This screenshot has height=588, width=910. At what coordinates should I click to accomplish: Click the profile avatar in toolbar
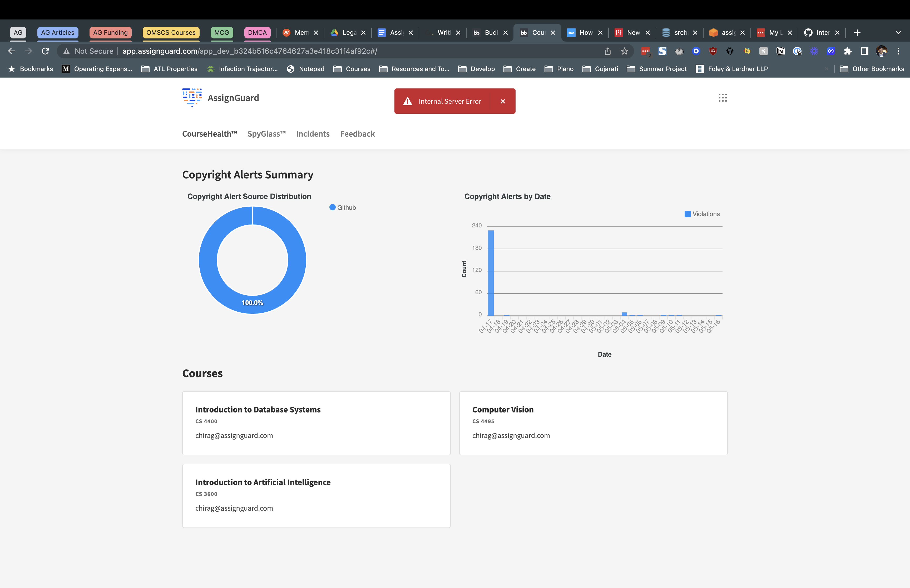tap(881, 51)
